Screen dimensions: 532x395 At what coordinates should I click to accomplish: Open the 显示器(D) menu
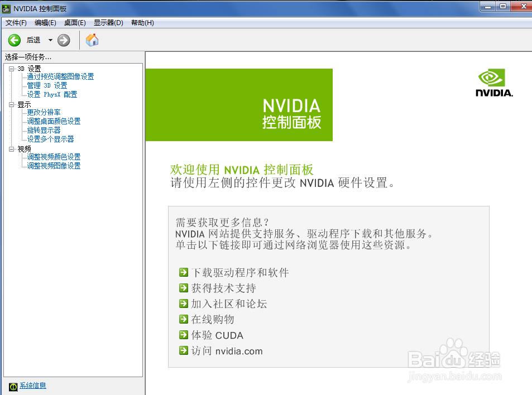(x=108, y=23)
